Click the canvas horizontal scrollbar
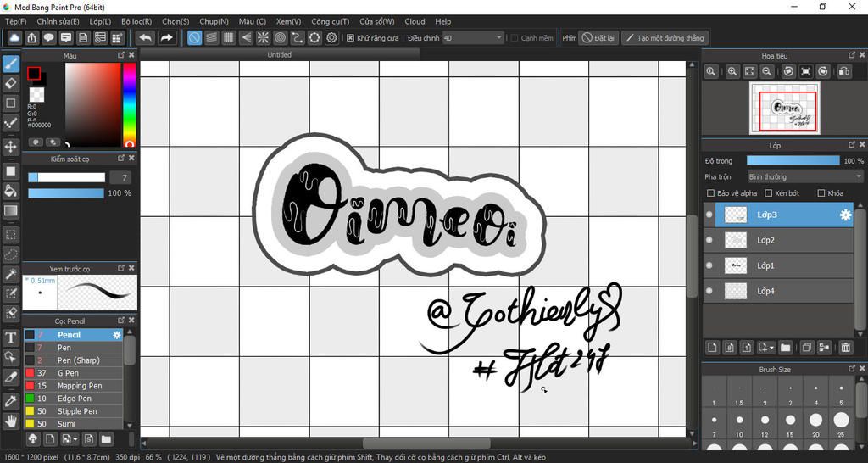The image size is (868, 463). [x=426, y=443]
